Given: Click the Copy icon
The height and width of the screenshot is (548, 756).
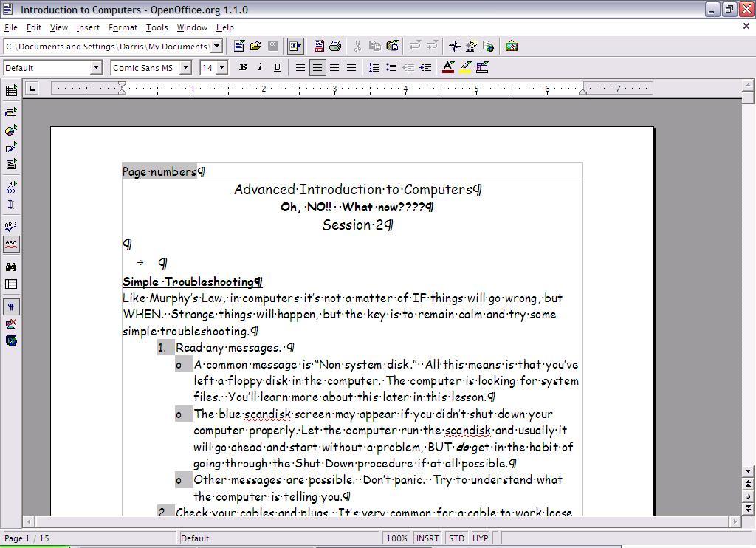Looking at the screenshot, I should pyautogui.click(x=374, y=47).
